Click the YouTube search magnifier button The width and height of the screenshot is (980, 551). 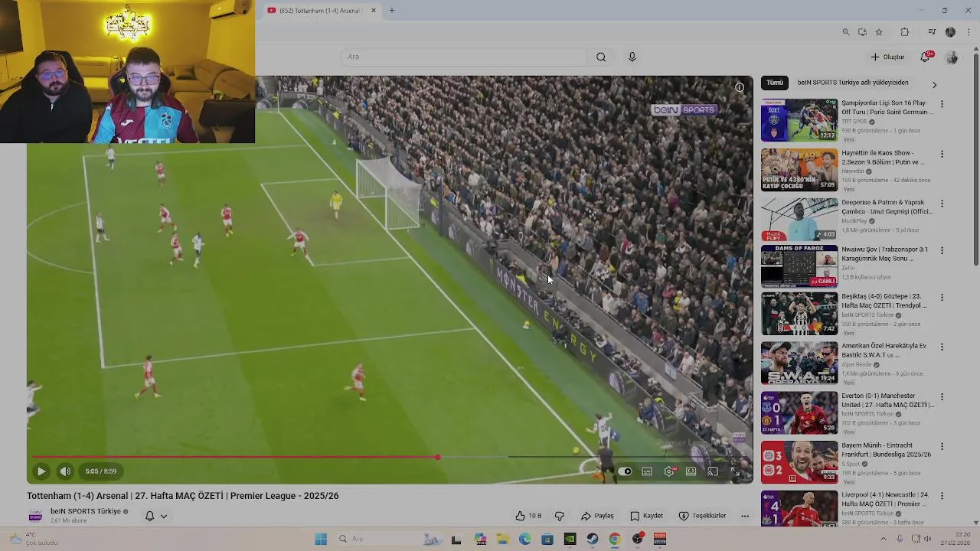601,57
